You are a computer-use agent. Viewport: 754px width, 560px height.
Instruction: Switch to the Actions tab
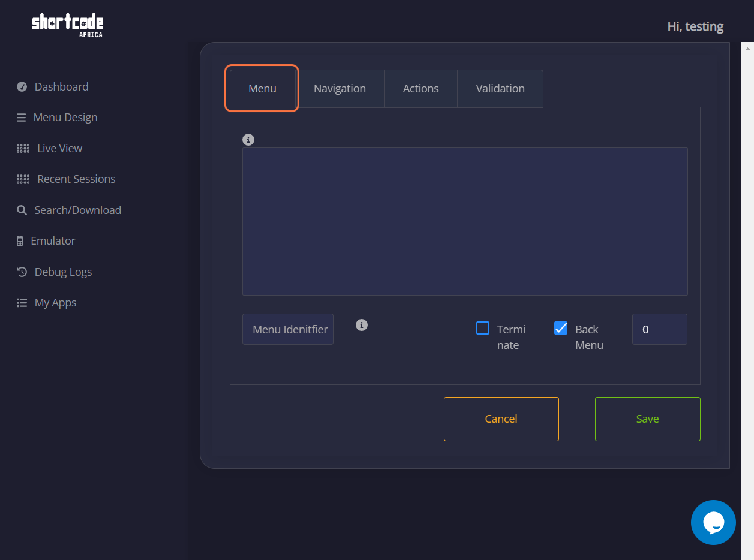click(420, 88)
